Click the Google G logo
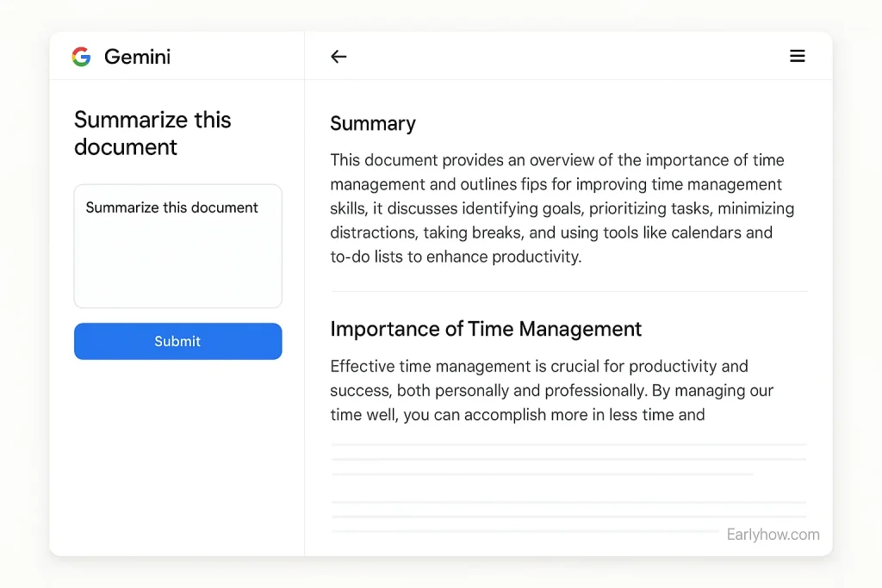The image size is (882, 588). click(x=81, y=57)
